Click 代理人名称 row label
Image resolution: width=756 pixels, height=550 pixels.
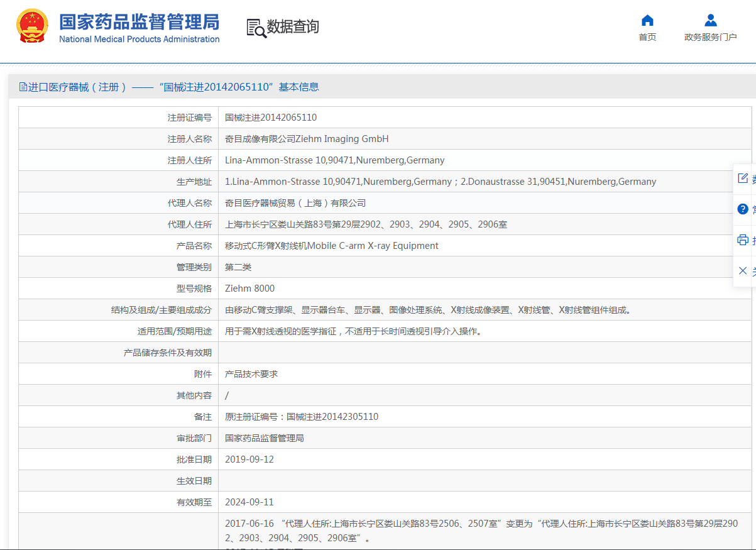coord(190,203)
